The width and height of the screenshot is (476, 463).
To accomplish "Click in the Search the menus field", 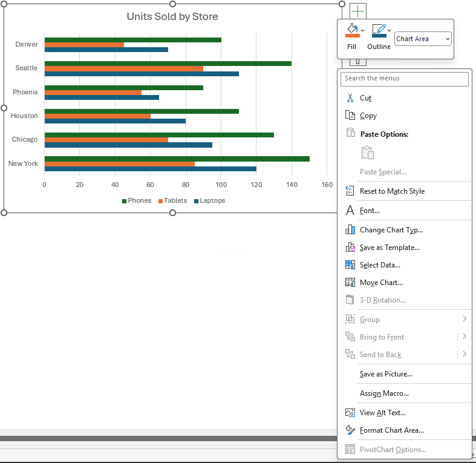I will point(405,79).
